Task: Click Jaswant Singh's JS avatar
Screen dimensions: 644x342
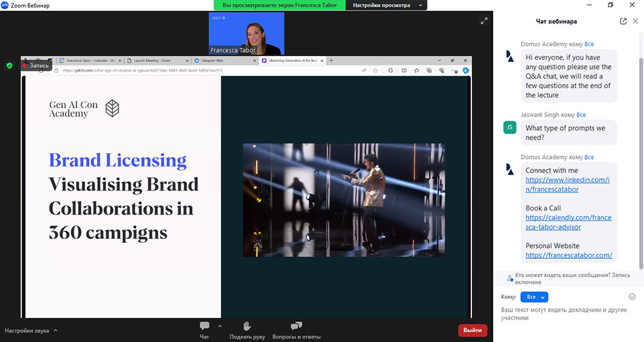Action: [509, 128]
